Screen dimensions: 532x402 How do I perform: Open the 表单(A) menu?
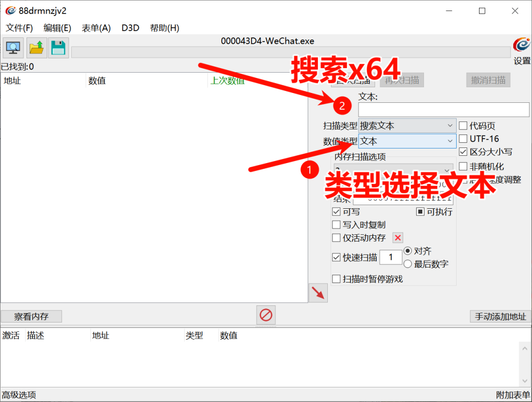pos(96,28)
